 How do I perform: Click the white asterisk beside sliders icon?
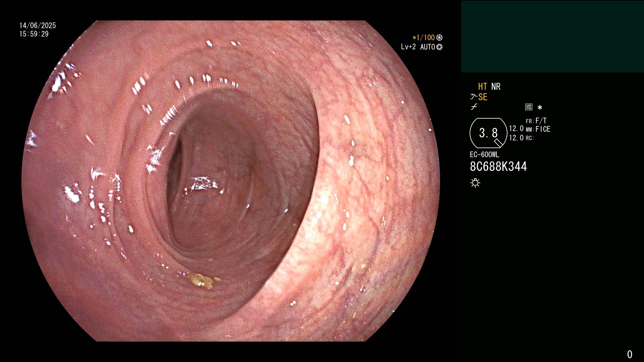click(x=540, y=107)
